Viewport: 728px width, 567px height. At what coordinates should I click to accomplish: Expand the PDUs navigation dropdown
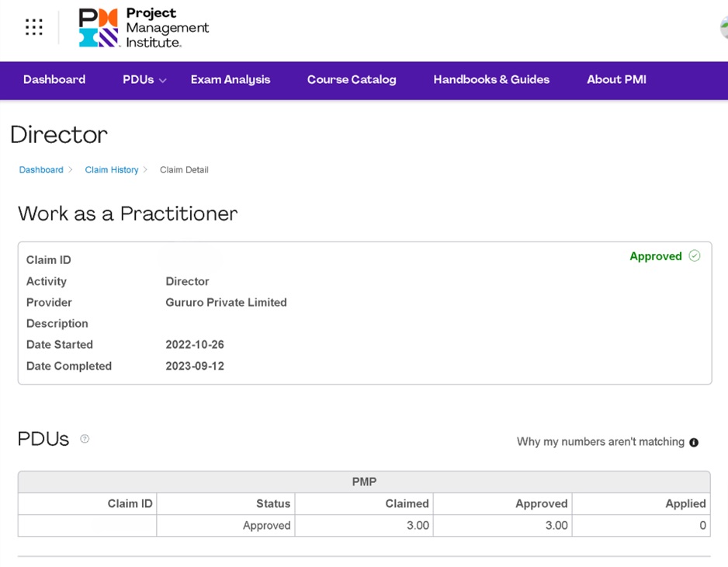pos(144,80)
